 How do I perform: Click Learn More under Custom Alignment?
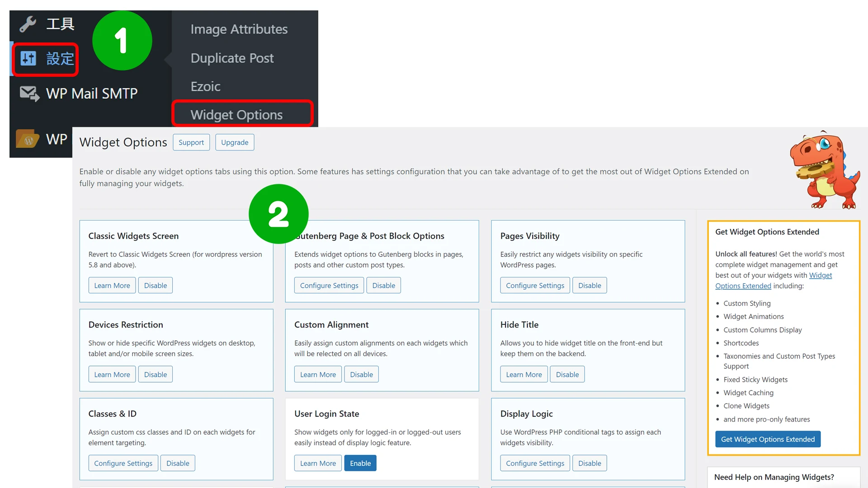[x=318, y=375]
